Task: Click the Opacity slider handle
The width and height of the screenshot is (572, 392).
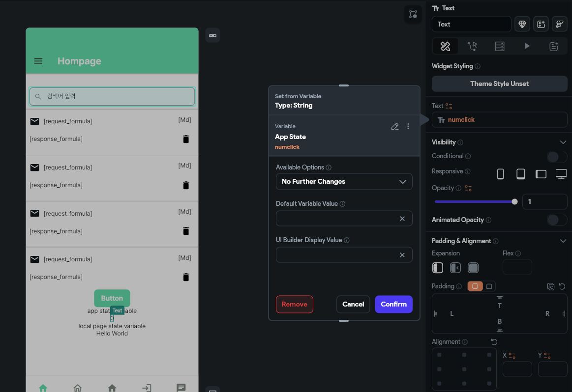Action: (514, 201)
